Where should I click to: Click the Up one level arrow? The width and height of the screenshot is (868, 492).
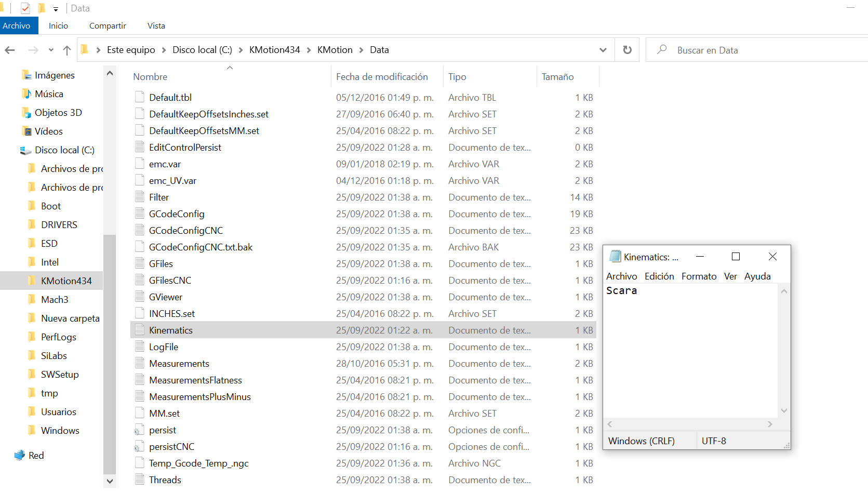pyautogui.click(x=66, y=50)
